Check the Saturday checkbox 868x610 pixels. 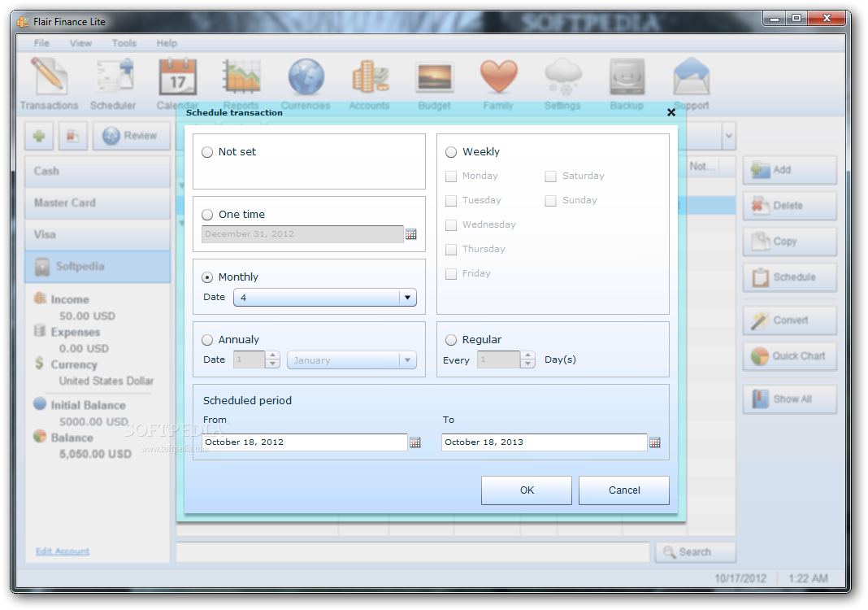coord(550,176)
